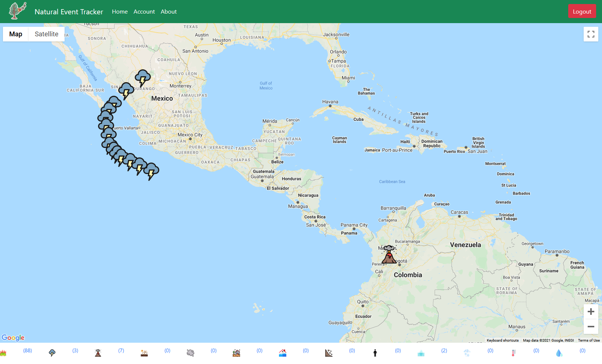
Task: Click the zero count after the drought icon
Action: click(x=167, y=351)
